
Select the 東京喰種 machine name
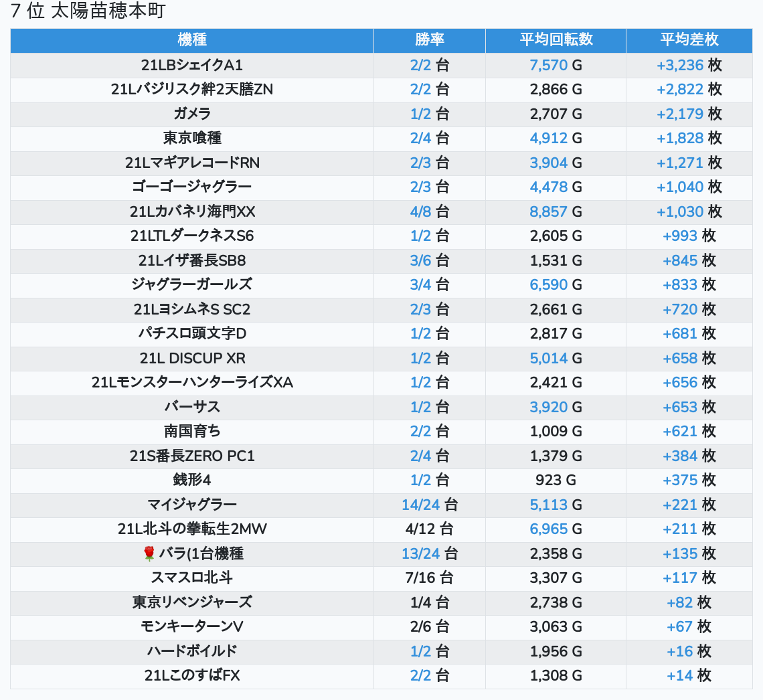[192, 138]
